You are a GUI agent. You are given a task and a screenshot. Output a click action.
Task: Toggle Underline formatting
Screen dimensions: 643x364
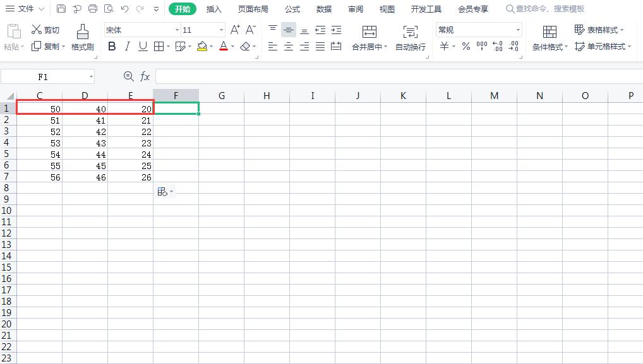tap(143, 47)
